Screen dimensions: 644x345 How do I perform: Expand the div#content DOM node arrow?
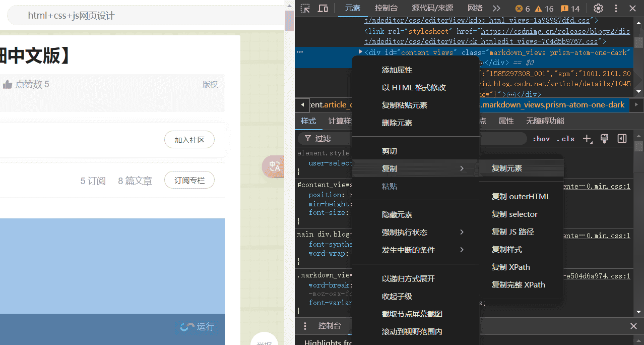point(359,51)
